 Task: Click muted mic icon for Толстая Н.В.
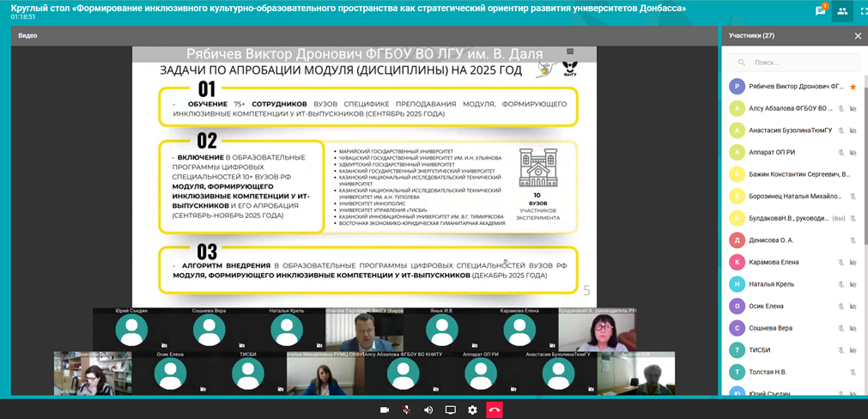click(853, 372)
